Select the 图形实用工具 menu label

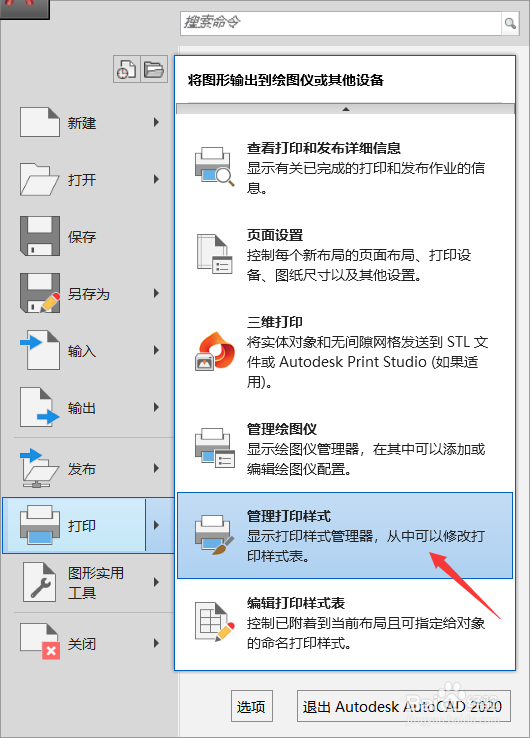[96, 583]
